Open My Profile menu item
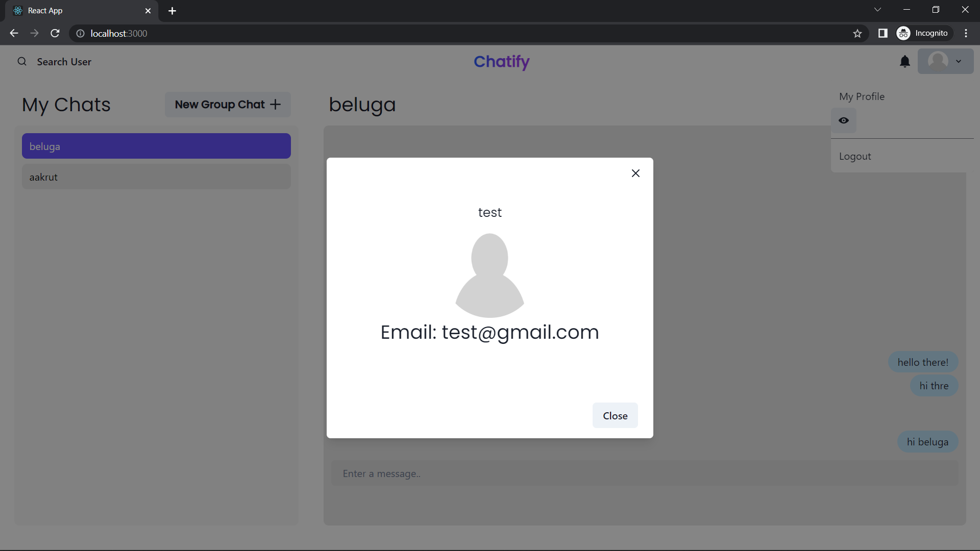This screenshot has height=551, width=980. tap(862, 96)
